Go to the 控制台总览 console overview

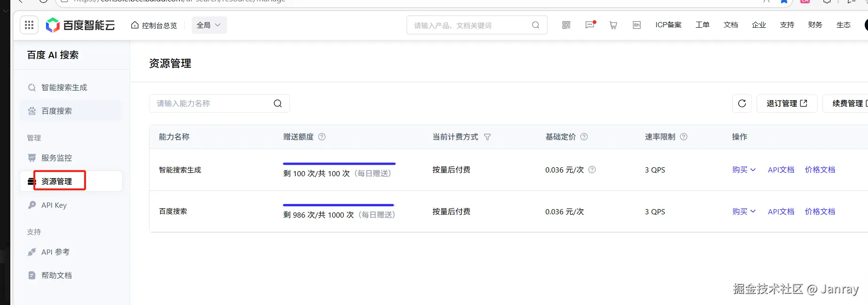154,25
